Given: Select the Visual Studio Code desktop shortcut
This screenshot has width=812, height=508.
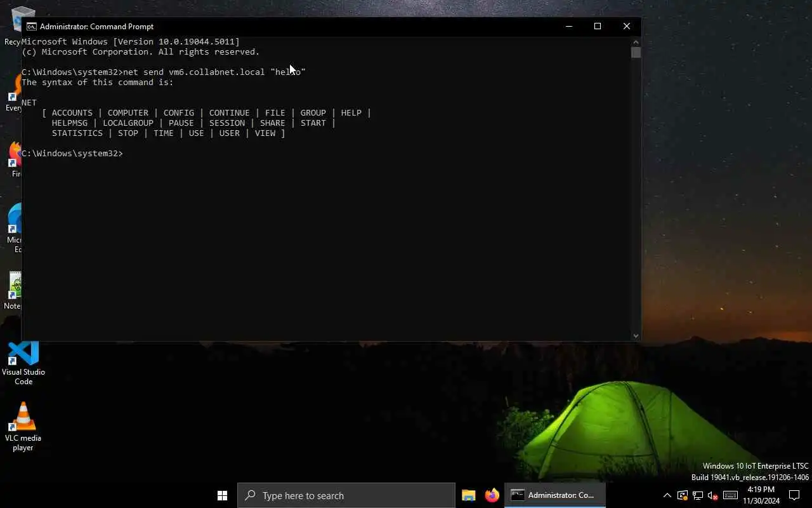Looking at the screenshot, I should [x=23, y=363].
